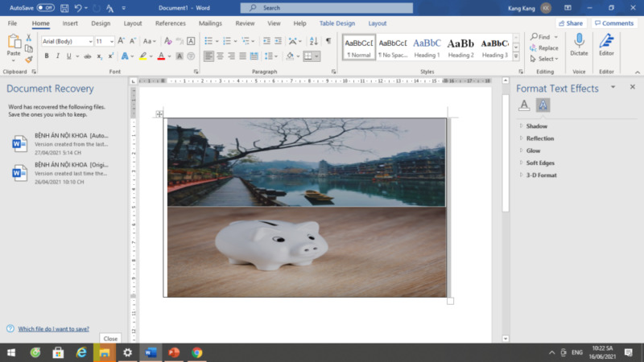Click the Sort A-Z icon
Screen dimensions: 644x362
(314, 41)
